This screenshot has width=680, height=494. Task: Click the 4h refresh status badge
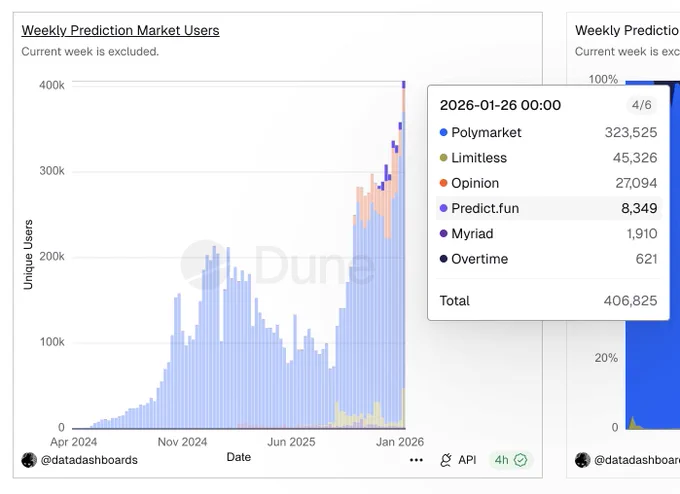511,460
